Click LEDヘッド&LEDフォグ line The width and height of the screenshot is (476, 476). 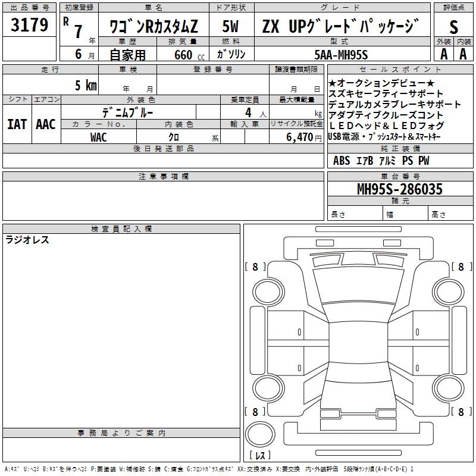(x=386, y=126)
